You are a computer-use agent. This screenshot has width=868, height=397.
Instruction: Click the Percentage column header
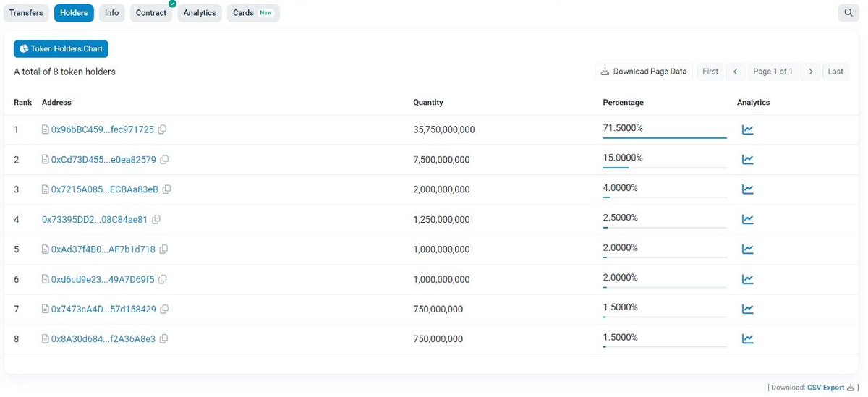(623, 103)
